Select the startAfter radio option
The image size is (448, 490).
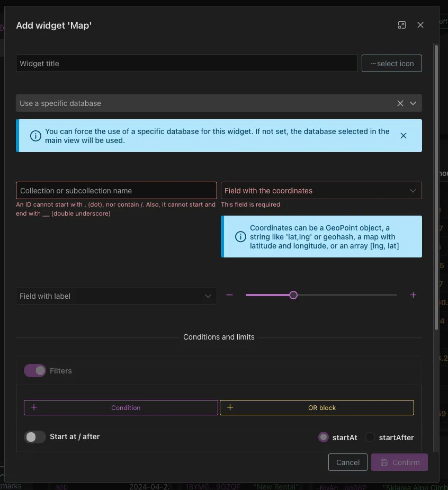(370, 438)
